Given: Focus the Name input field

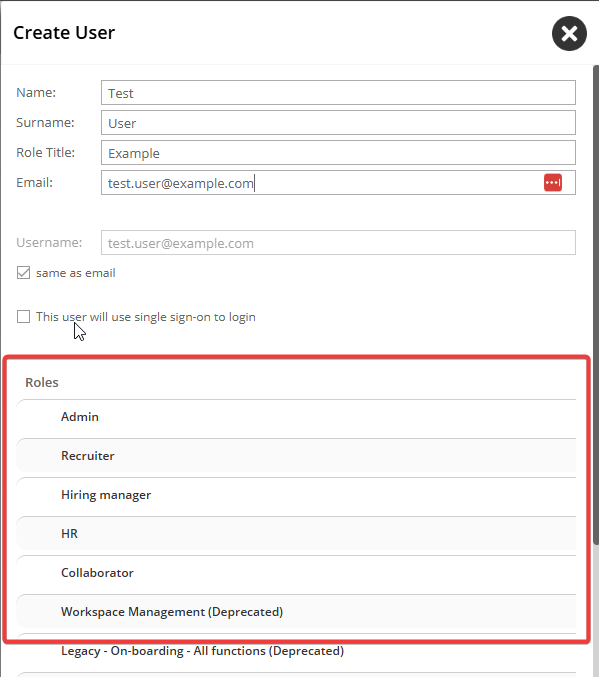Looking at the screenshot, I should (x=338, y=92).
